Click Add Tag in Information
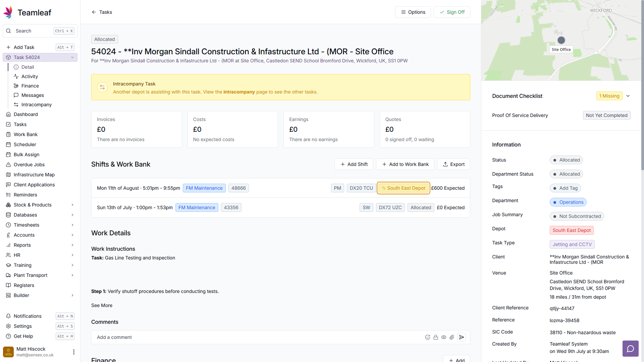 565,188
